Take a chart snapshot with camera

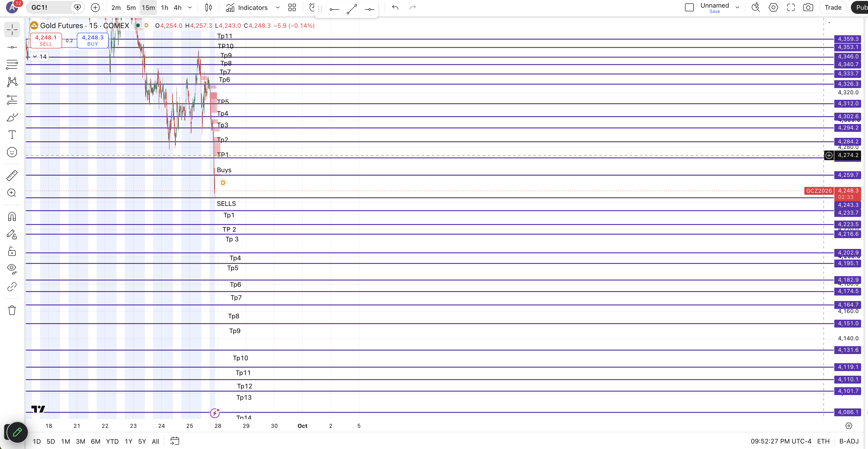click(808, 7)
